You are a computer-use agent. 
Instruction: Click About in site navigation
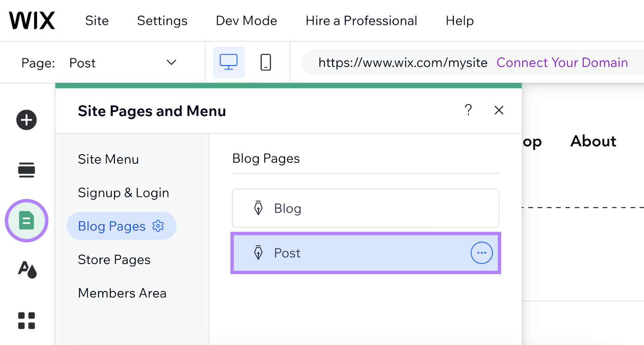tap(593, 141)
